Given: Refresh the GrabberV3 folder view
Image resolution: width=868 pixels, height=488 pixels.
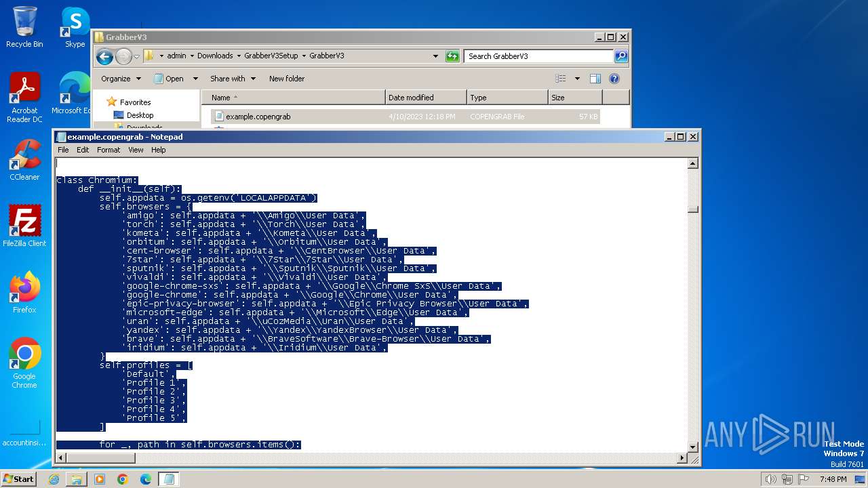Looking at the screenshot, I should 452,56.
